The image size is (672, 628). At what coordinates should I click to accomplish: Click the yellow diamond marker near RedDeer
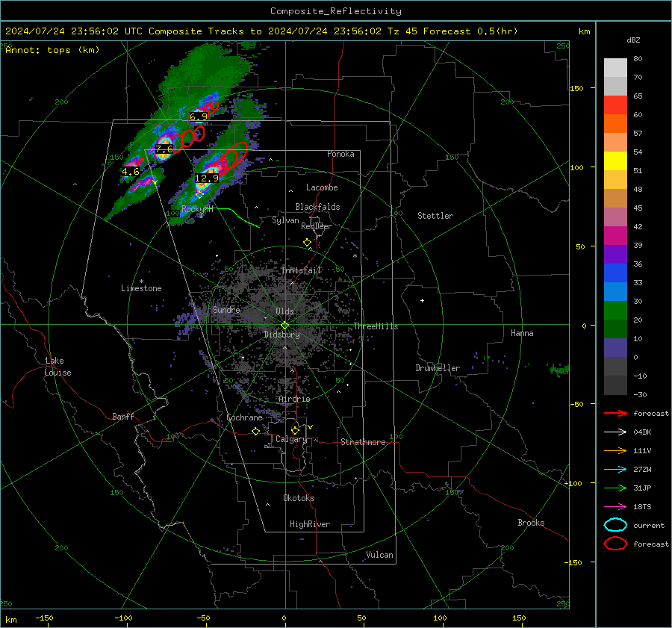(308, 243)
